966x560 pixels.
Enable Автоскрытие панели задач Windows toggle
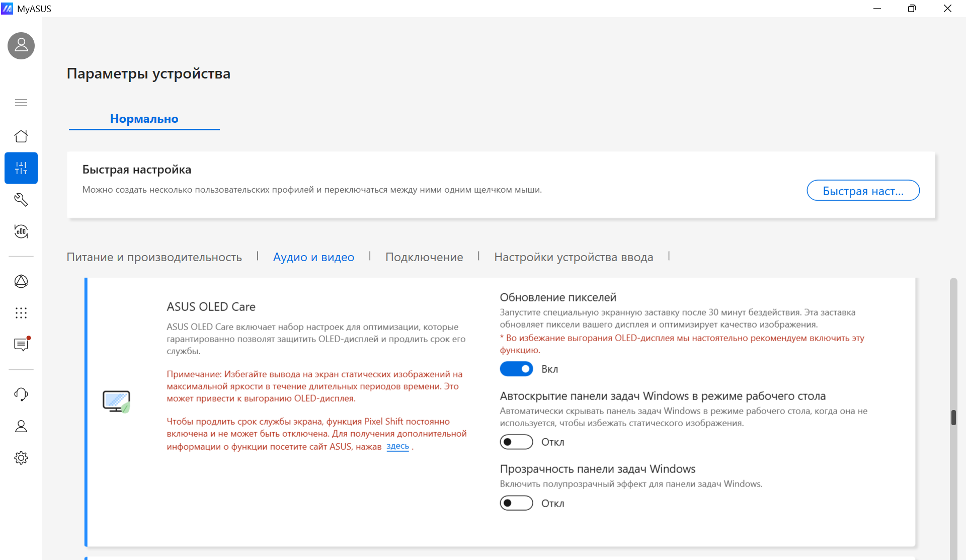point(516,442)
